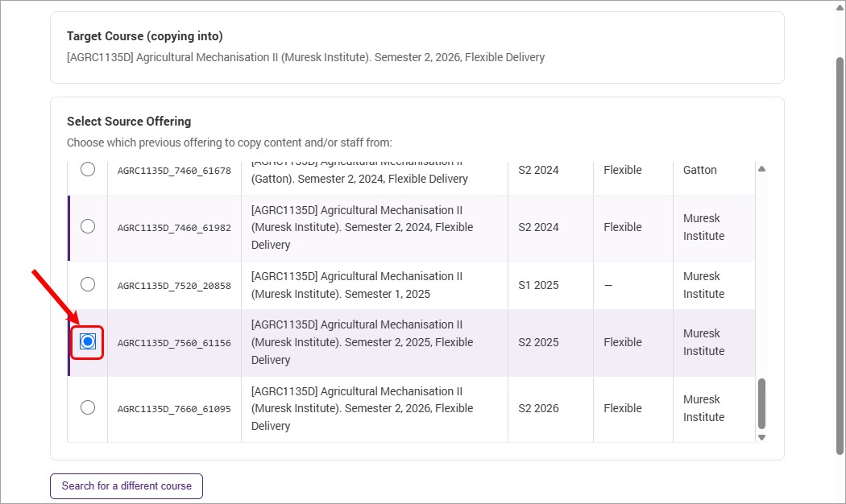Click code text AGRC1135D_7460_61678
The height and width of the screenshot is (504, 846).
click(x=174, y=171)
